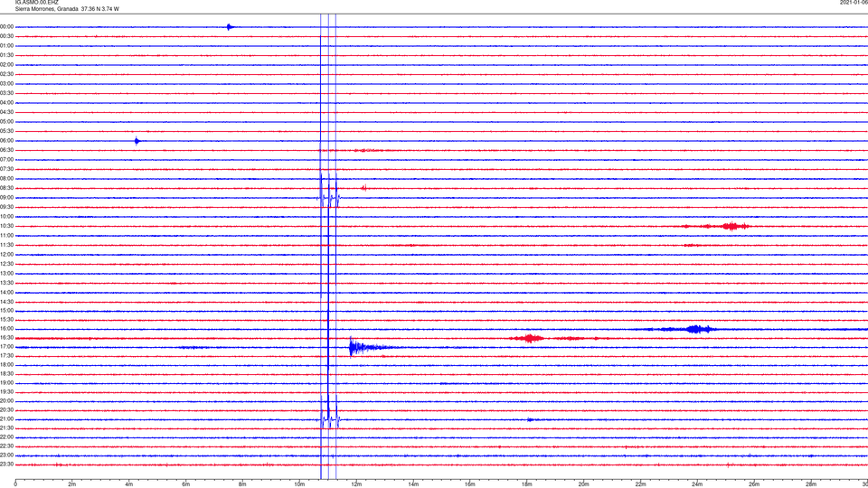The height and width of the screenshot is (488, 868).
Task: Select the 16:30 row label
Action: (6, 337)
